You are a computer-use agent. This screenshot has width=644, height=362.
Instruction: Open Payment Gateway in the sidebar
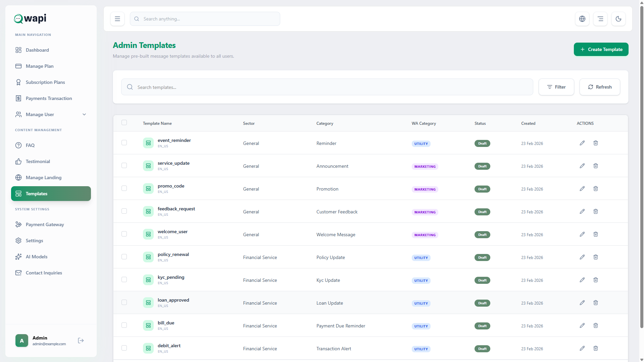point(45,224)
